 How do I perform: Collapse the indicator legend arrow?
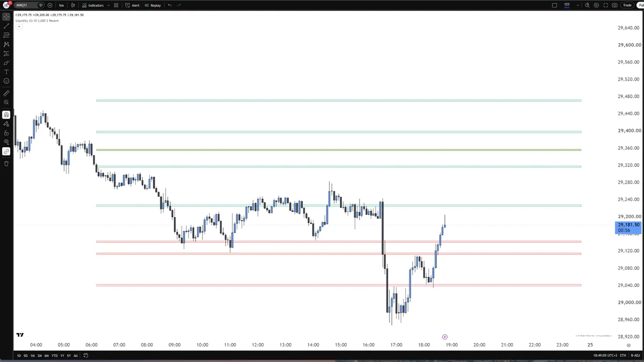[18, 26]
